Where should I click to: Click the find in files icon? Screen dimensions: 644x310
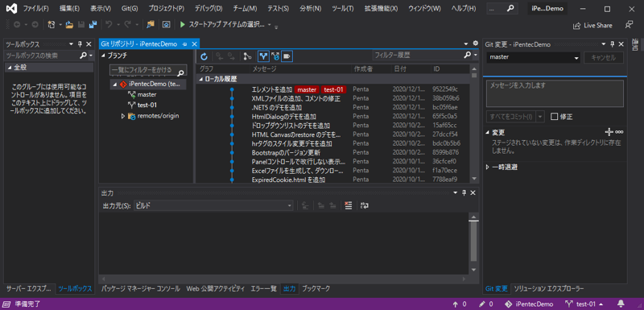point(151,25)
